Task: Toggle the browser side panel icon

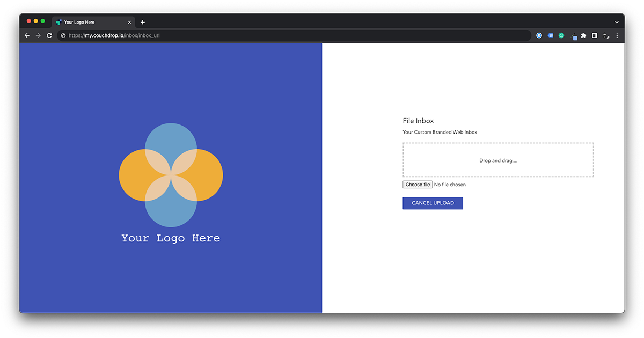Action: (594, 35)
